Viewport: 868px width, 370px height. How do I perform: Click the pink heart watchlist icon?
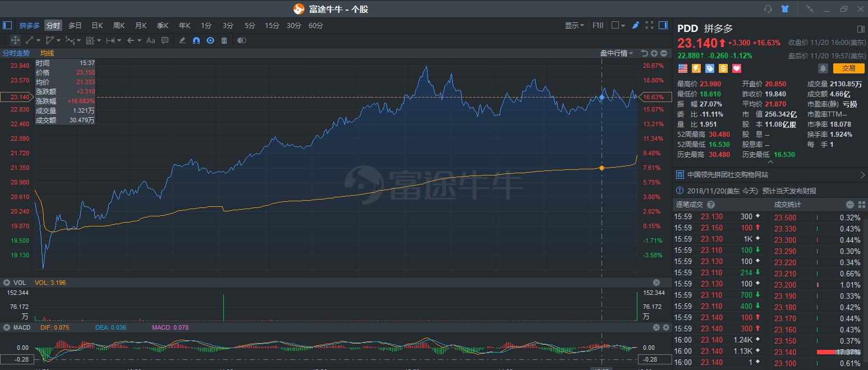[737, 68]
